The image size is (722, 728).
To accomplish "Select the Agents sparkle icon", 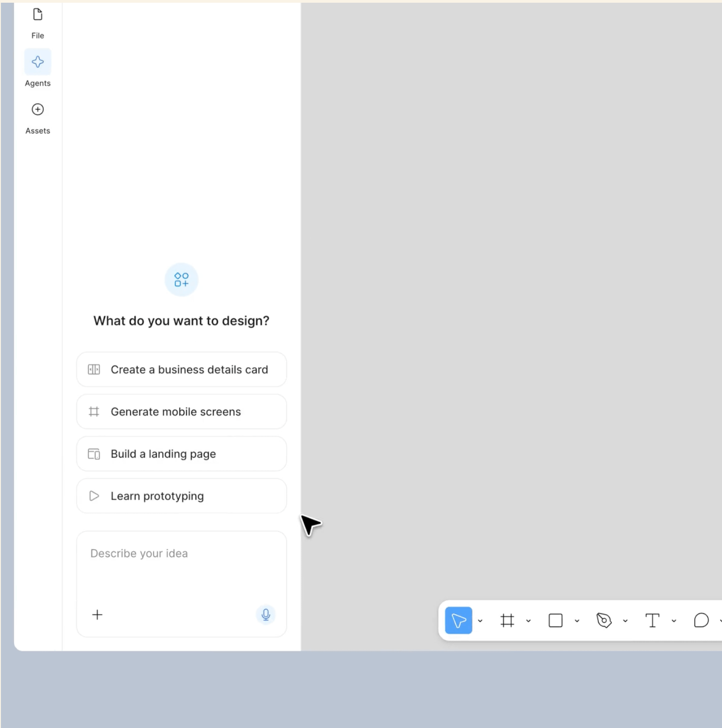I will 38,62.
